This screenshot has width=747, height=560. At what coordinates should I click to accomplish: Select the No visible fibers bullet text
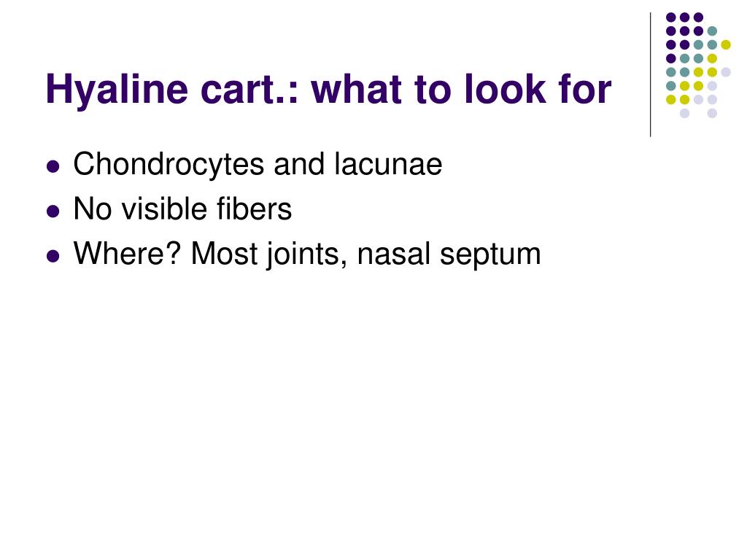tap(182, 209)
